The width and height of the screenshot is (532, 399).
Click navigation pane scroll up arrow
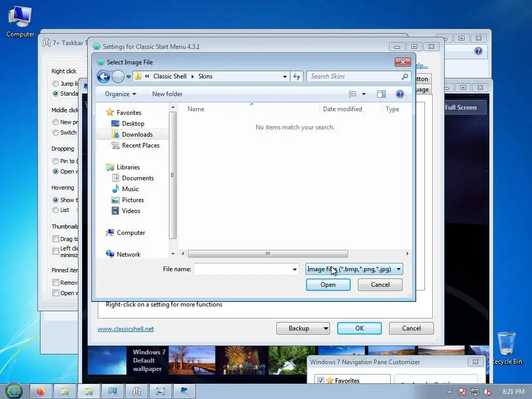(173, 107)
